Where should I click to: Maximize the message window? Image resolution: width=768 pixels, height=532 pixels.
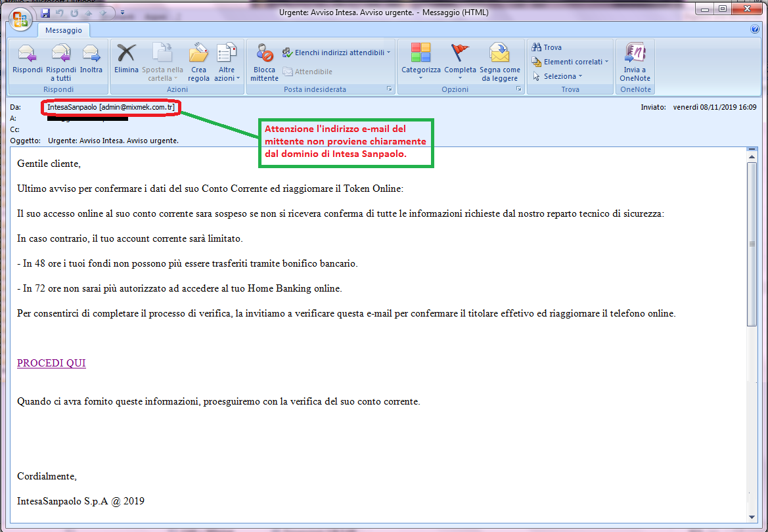point(723,9)
